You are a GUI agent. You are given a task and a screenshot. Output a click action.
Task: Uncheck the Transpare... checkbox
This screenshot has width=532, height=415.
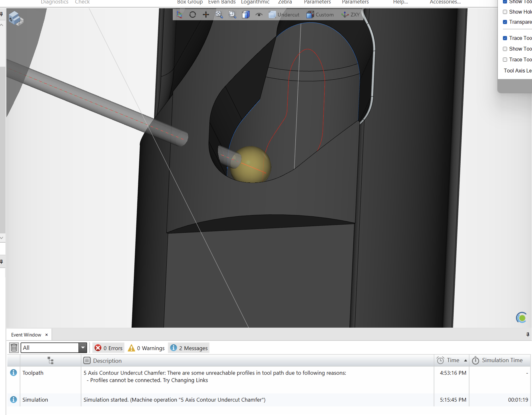click(505, 22)
